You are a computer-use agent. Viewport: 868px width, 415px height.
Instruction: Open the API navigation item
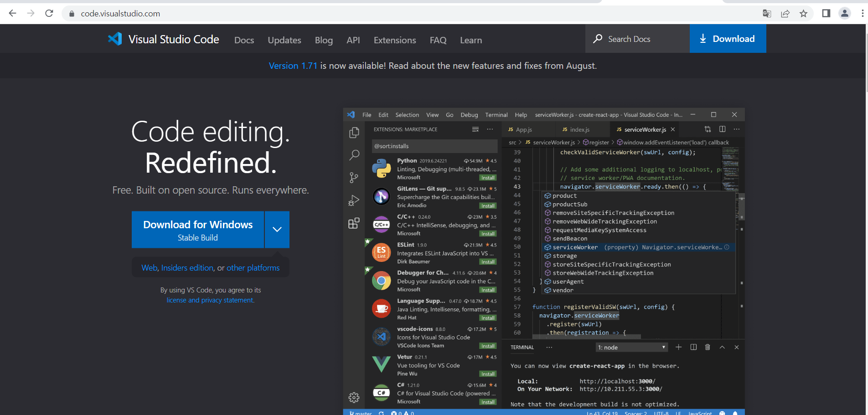[353, 40]
